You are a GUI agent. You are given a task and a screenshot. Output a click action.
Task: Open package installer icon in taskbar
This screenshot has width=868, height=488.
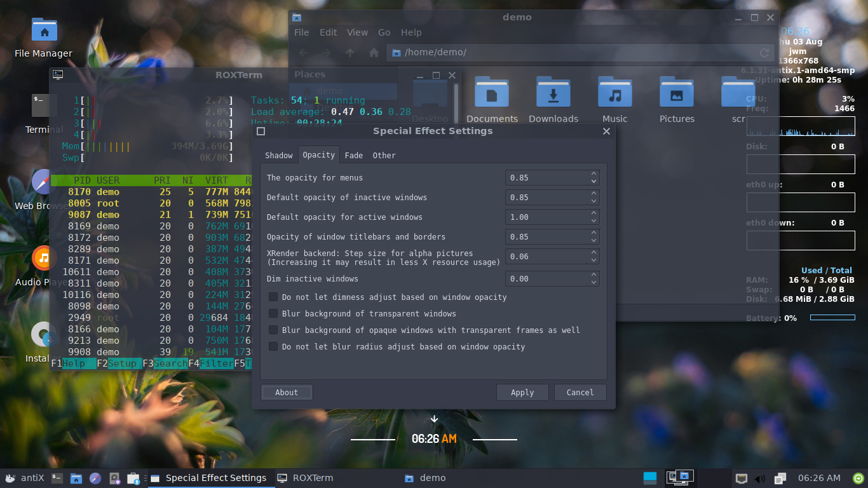click(133, 478)
